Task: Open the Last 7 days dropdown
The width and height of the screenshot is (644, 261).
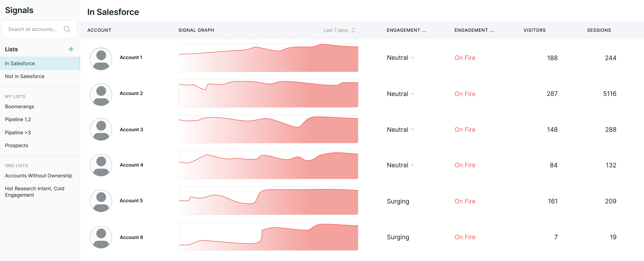Action: [x=339, y=30]
